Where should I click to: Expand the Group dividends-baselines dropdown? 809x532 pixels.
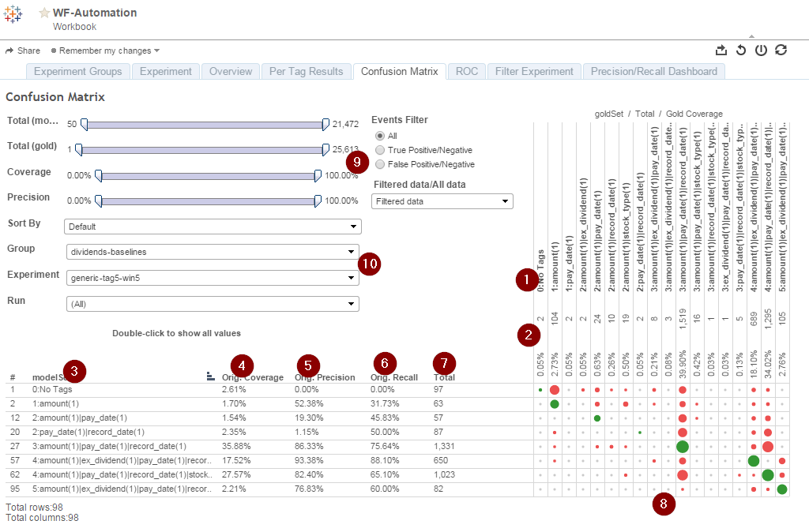click(213, 252)
